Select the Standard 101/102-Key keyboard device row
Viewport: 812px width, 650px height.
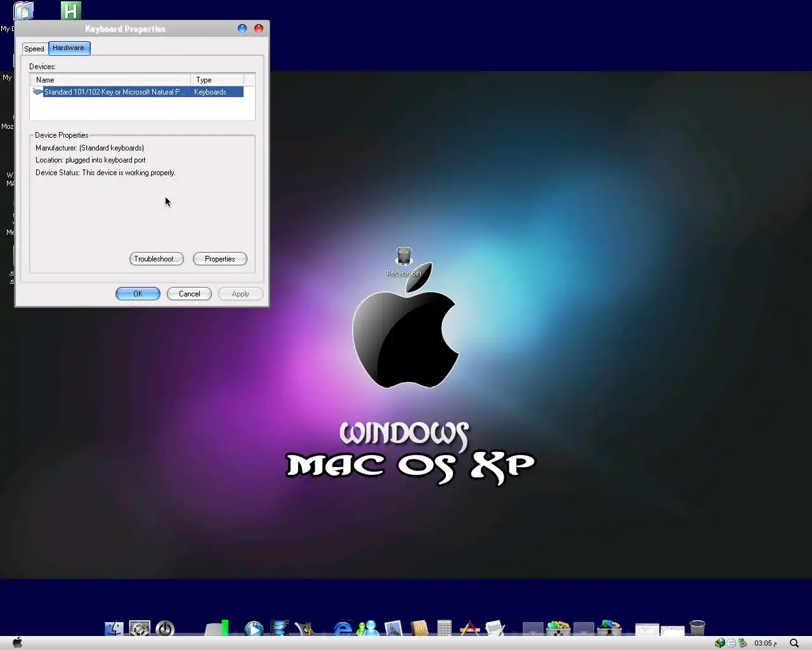tap(138, 92)
